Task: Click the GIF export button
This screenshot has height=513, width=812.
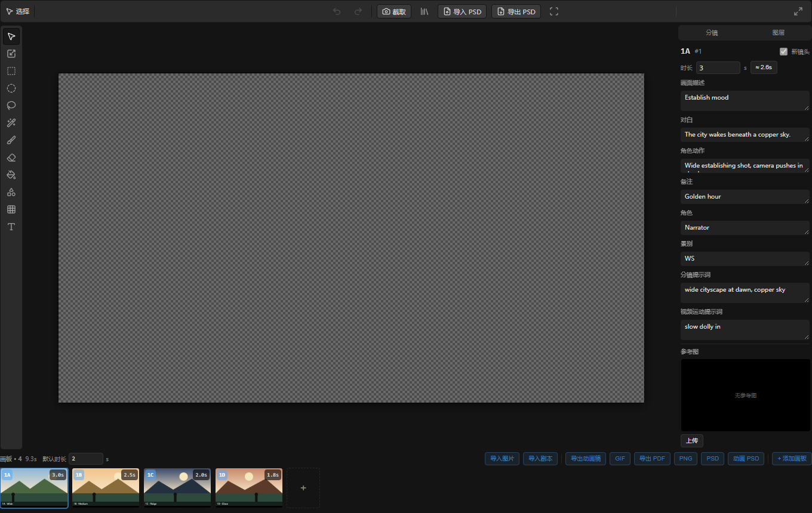Action: (620, 459)
